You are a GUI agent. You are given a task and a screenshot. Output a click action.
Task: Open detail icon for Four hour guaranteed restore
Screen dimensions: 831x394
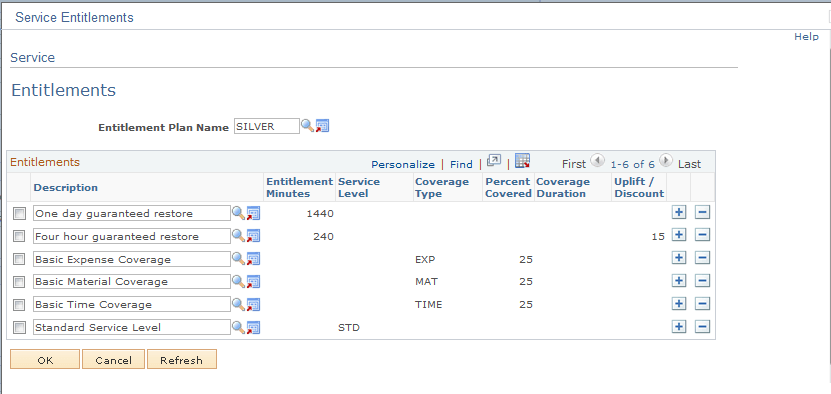253,235
